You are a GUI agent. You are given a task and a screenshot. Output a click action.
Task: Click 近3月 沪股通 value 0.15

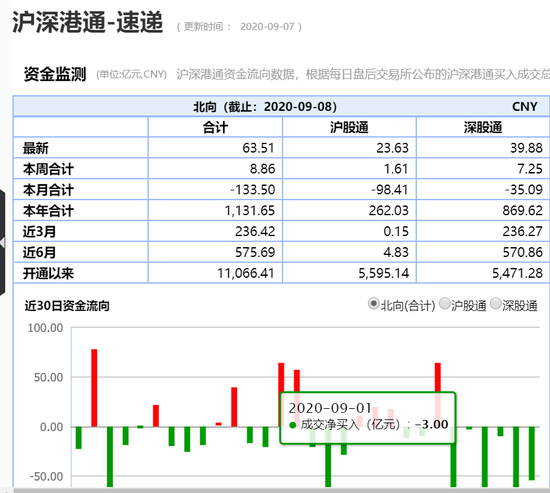pyautogui.click(x=396, y=232)
